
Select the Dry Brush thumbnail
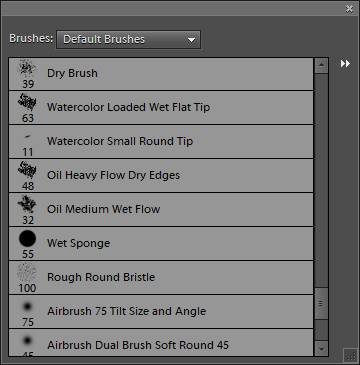pyautogui.click(x=27, y=69)
